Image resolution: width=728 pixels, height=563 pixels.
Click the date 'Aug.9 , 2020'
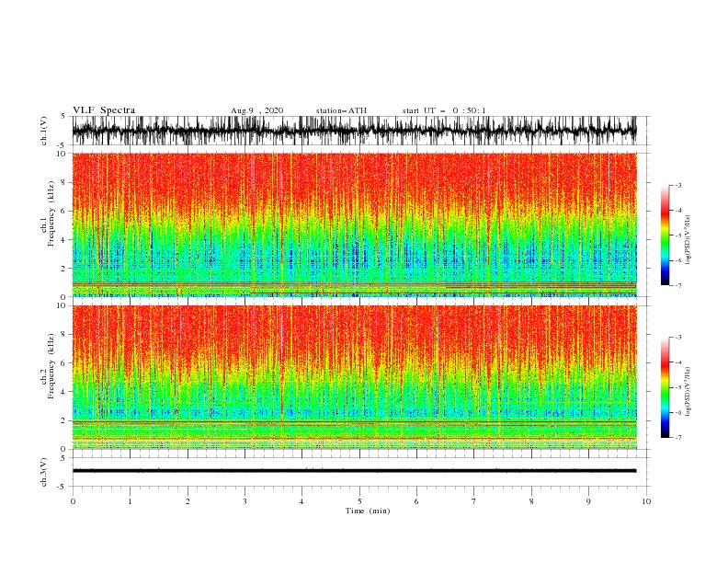coord(256,110)
